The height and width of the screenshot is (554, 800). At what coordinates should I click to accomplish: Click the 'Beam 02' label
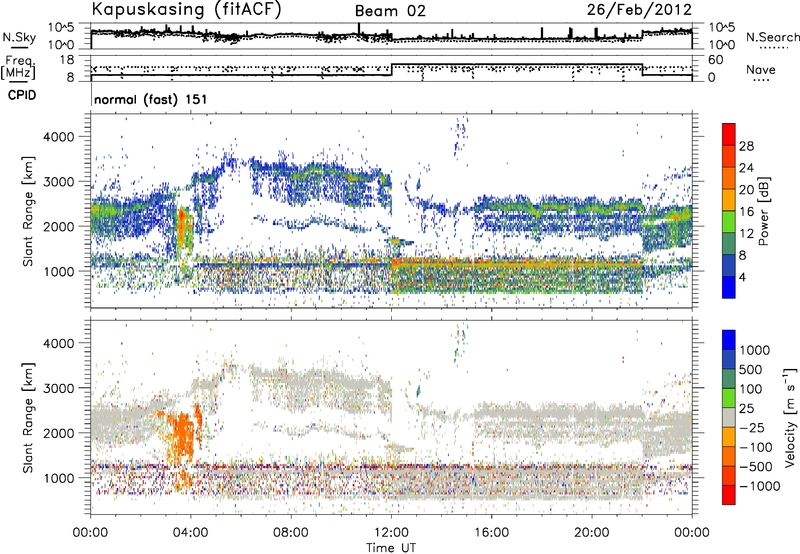(x=390, y=11)
